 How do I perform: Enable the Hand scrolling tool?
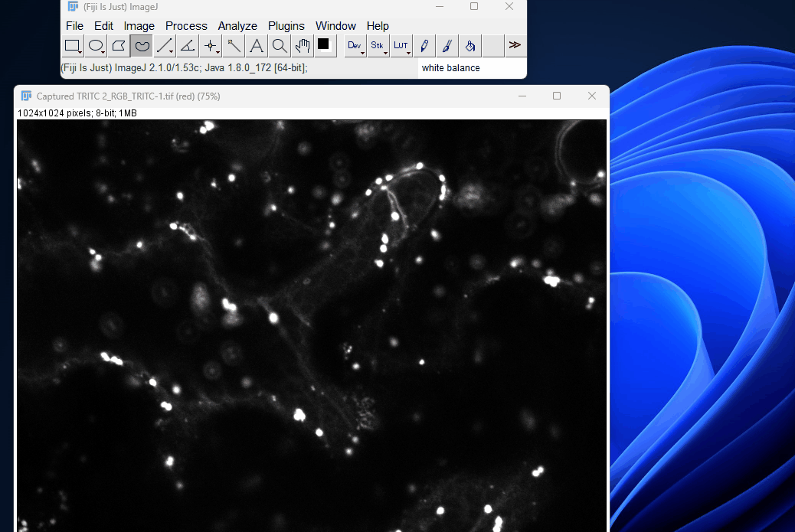(303, 46)
